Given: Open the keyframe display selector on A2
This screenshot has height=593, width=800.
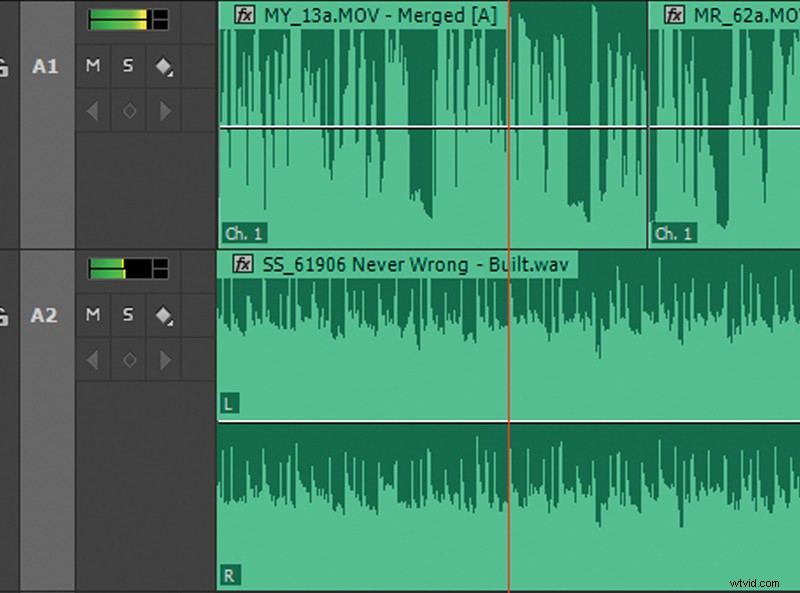Looking at the screenshot, I should (164, 315).
